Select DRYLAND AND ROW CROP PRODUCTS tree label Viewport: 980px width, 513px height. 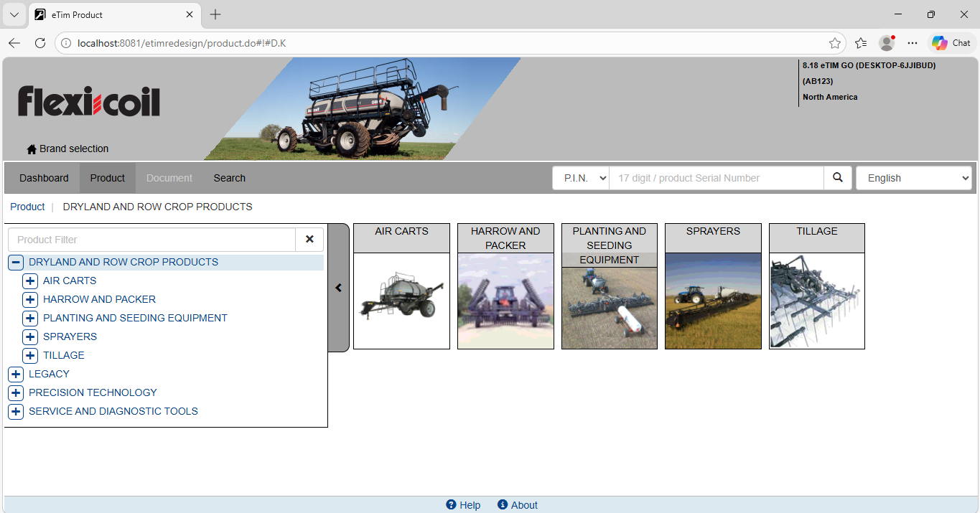point(123,262)
